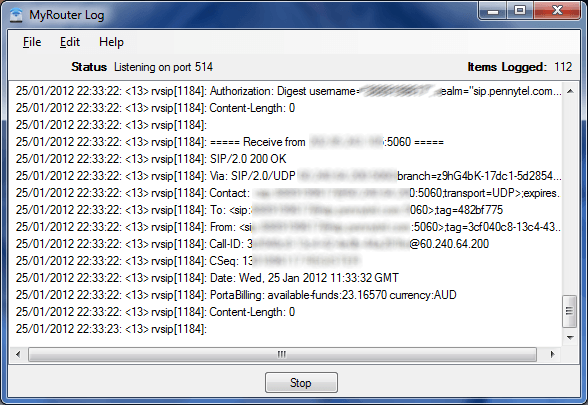Select the Call-ID log entry
This screenshot has height=405, width=588.
tap(252, 244)
